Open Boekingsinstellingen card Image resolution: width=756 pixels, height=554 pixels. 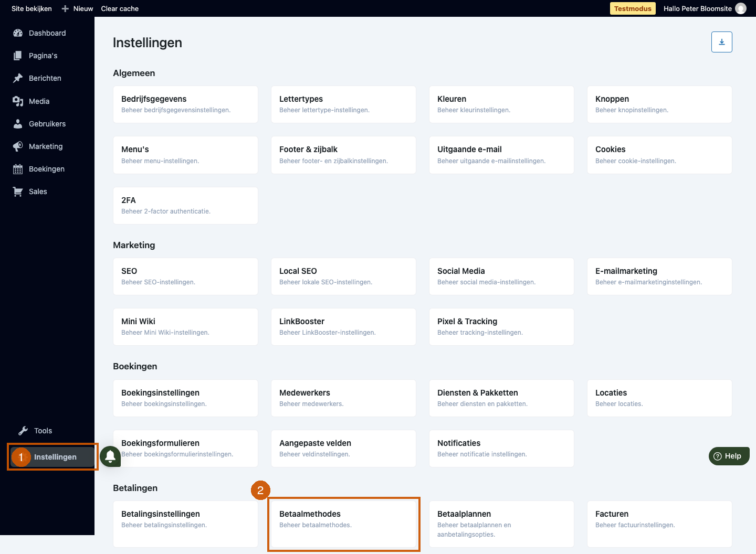point(185,398)
